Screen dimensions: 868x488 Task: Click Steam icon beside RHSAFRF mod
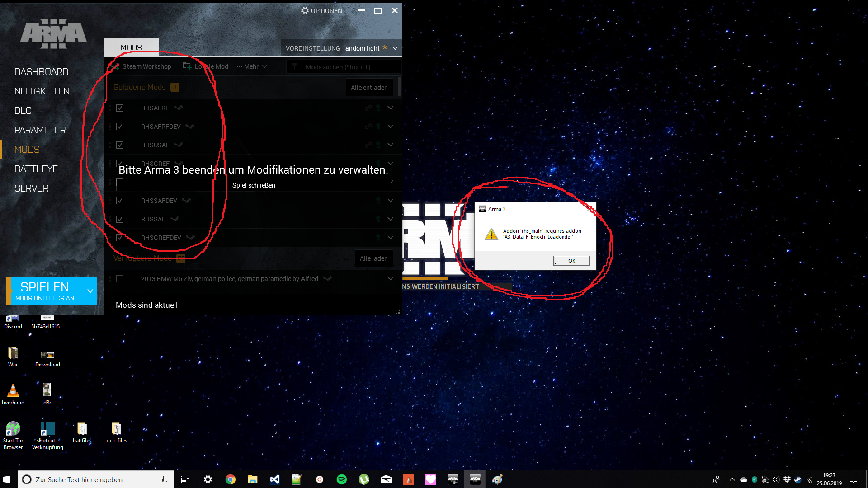point(178,108)
